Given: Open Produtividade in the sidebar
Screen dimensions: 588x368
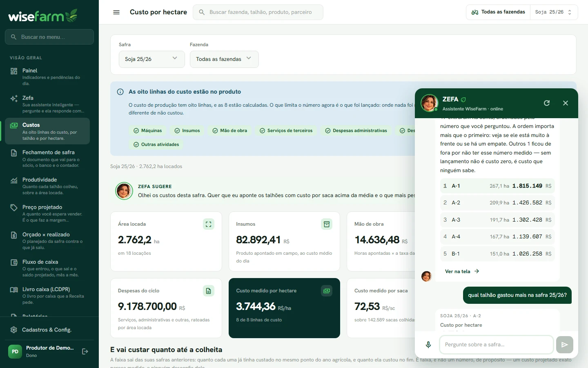Looking at the screenshot, I should click(x=47, y=186).
